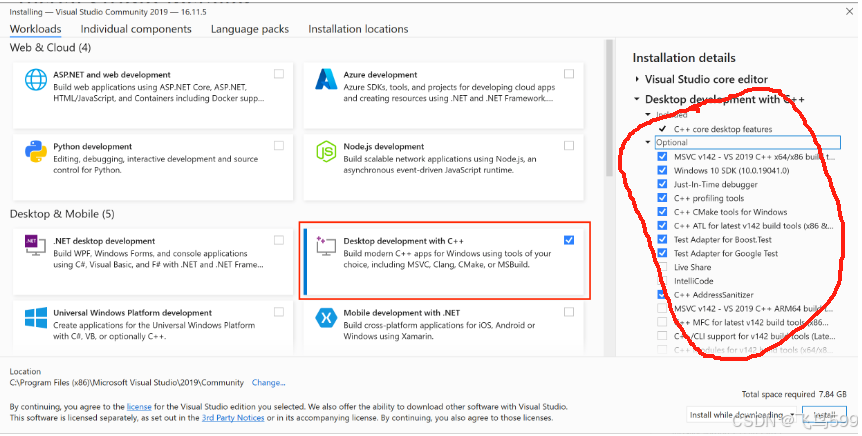Click the .NET desktop development icon
Image resolution: width=862 pixels, height=436 pixels.
(35, 245)
